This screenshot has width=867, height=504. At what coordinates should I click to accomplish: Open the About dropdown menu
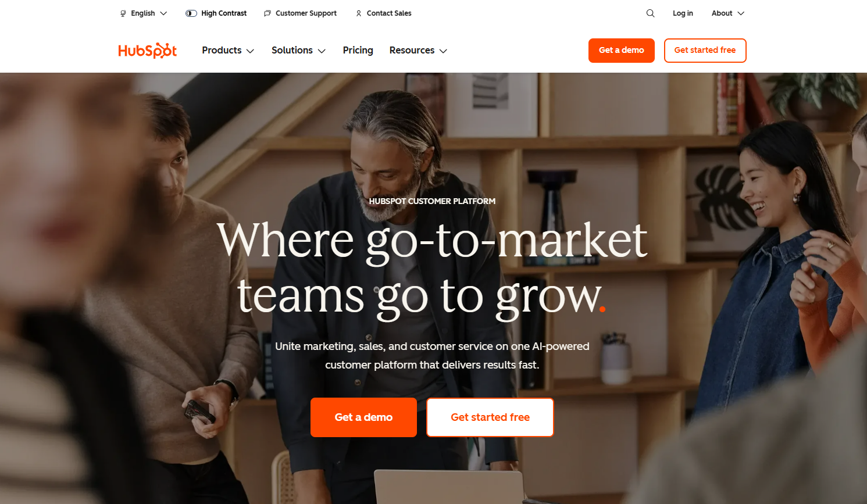[728, 13]
